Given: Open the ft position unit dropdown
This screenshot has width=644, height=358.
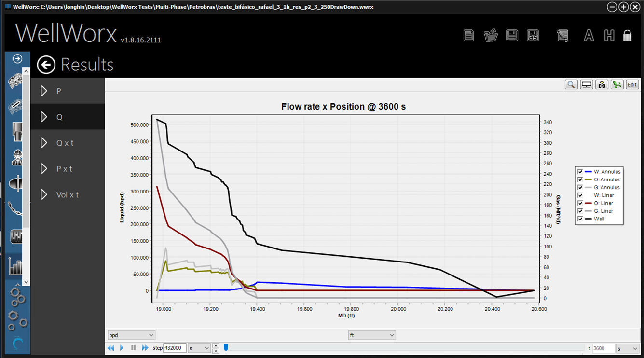Looking at the screenshot, I should coord(371,335).
